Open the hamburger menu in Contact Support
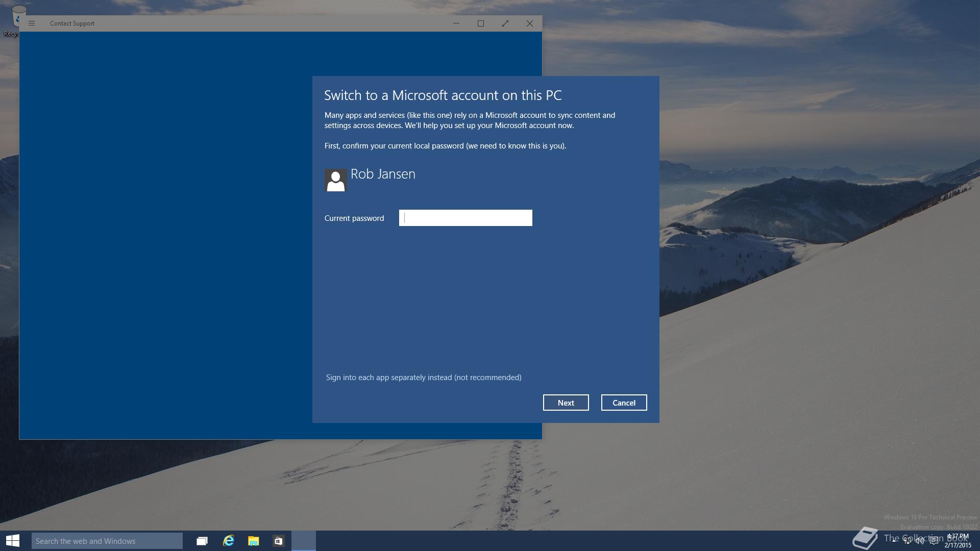This screenshot has height=551, width=980. click(32, 23)
